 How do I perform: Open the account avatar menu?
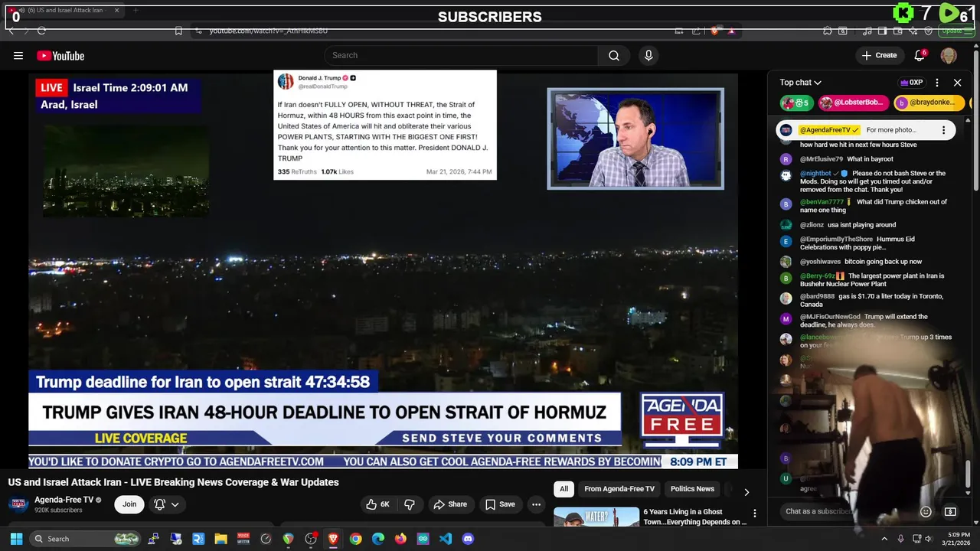coord(948,55)
